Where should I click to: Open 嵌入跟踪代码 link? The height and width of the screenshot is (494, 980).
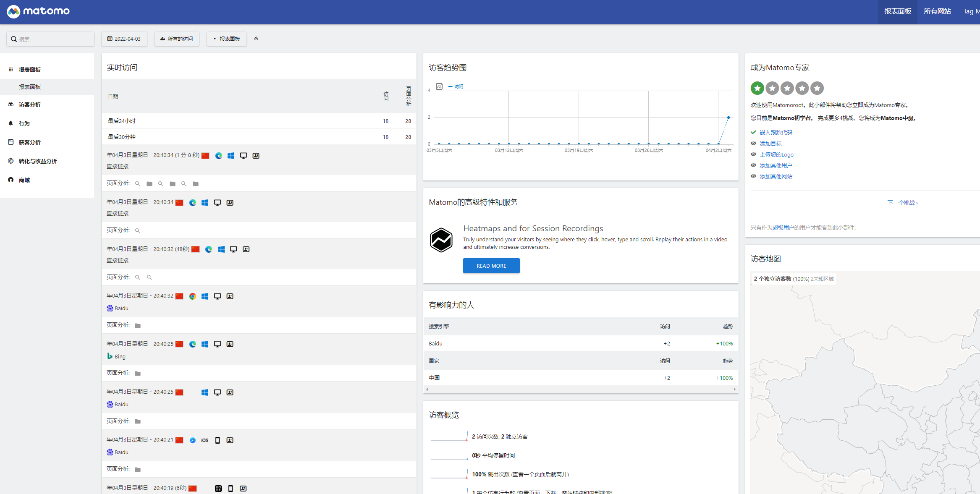(x=776, y=133)
